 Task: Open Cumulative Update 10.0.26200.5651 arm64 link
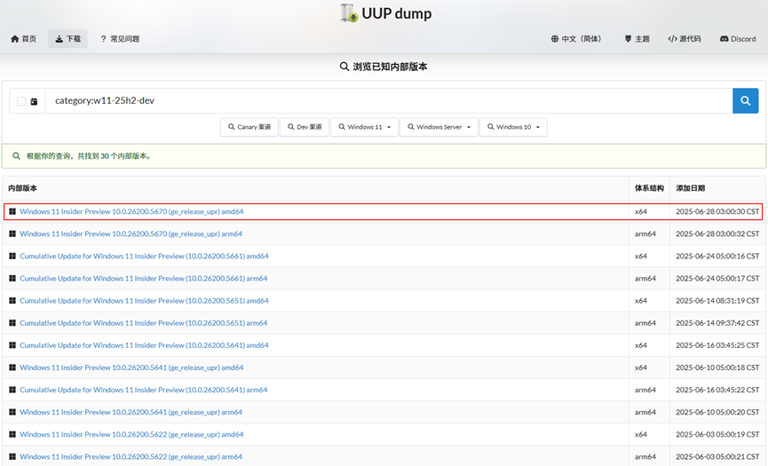[x=143, y=323]
